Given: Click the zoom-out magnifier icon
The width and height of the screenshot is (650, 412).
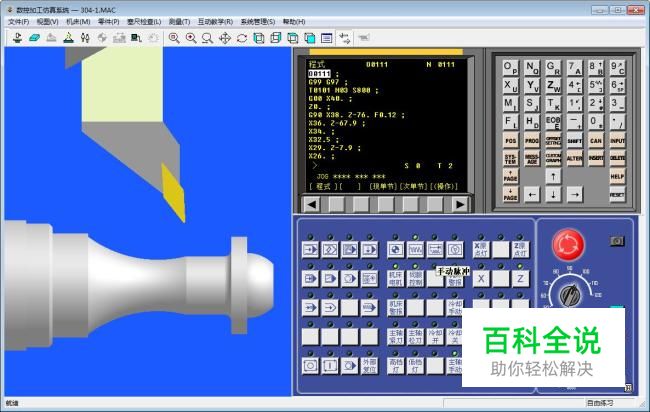Looking at the screenshot, I should click(208, 38).
